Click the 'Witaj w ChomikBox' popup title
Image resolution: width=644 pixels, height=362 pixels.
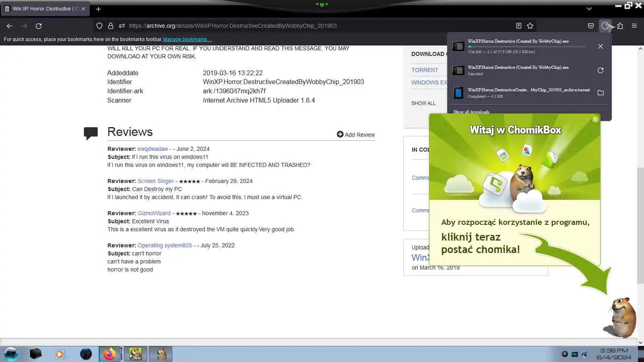[515, 130]
